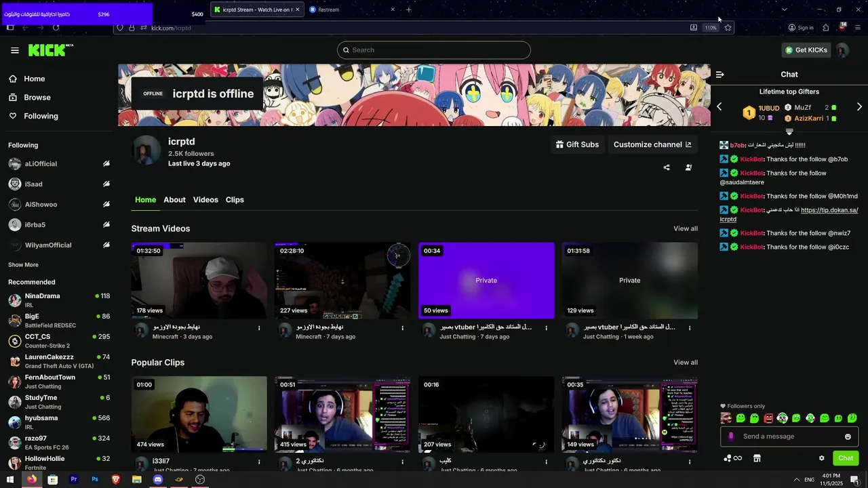Bookmark this page with the star icon
This screenshot has height=488, width=868.
click(728, 28)
